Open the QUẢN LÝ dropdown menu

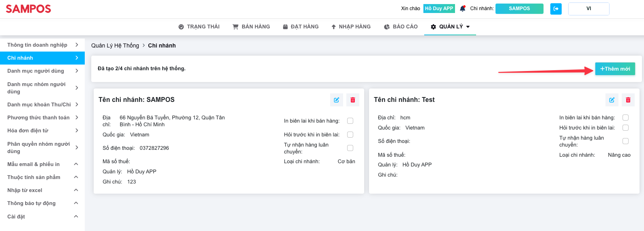tap(450, 27)
